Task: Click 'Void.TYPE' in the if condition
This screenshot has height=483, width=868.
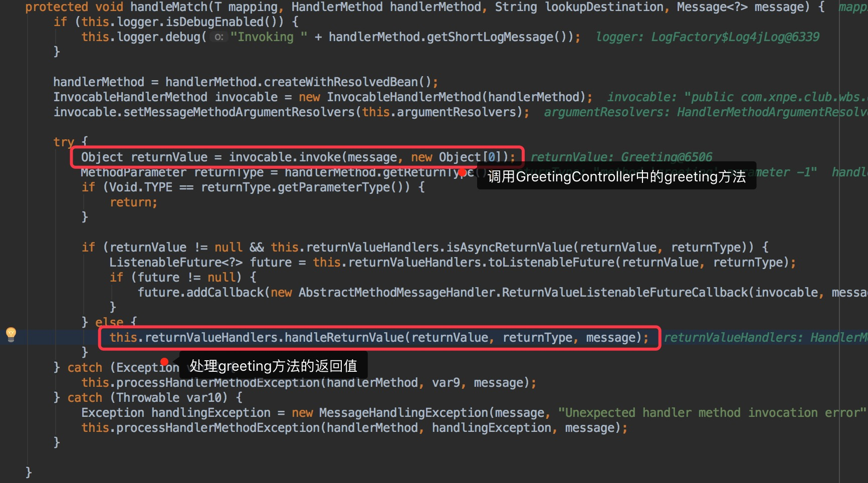Action: (x=141, y=187)
